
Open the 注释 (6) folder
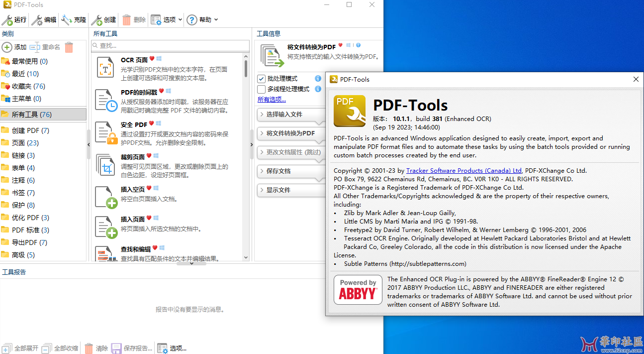pyautogui.click(x=43, y=180)
